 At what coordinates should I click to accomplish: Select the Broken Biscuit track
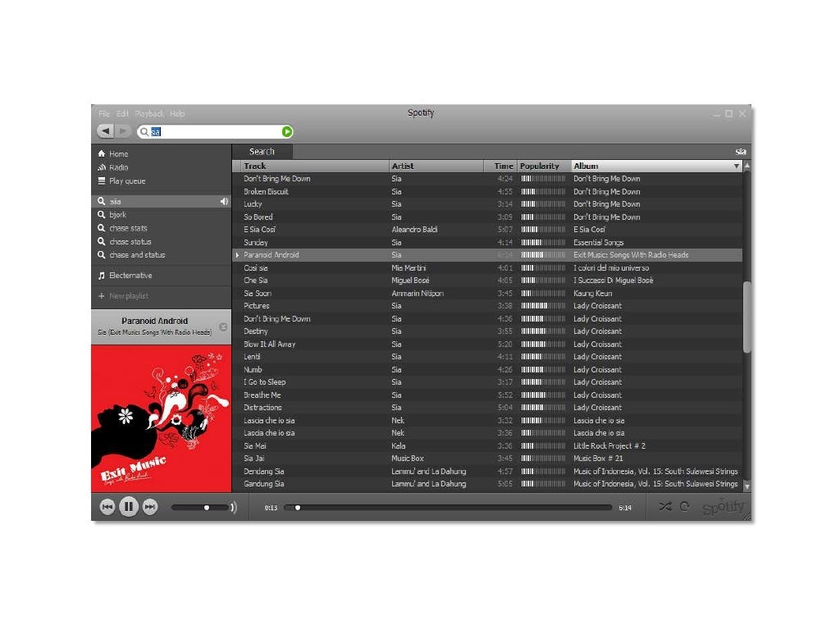pyautogui.click(x=266, y=191)
